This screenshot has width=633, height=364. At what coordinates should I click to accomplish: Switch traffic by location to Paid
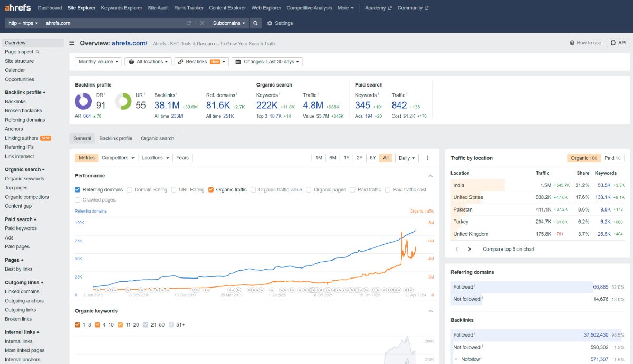click(612, 158)
